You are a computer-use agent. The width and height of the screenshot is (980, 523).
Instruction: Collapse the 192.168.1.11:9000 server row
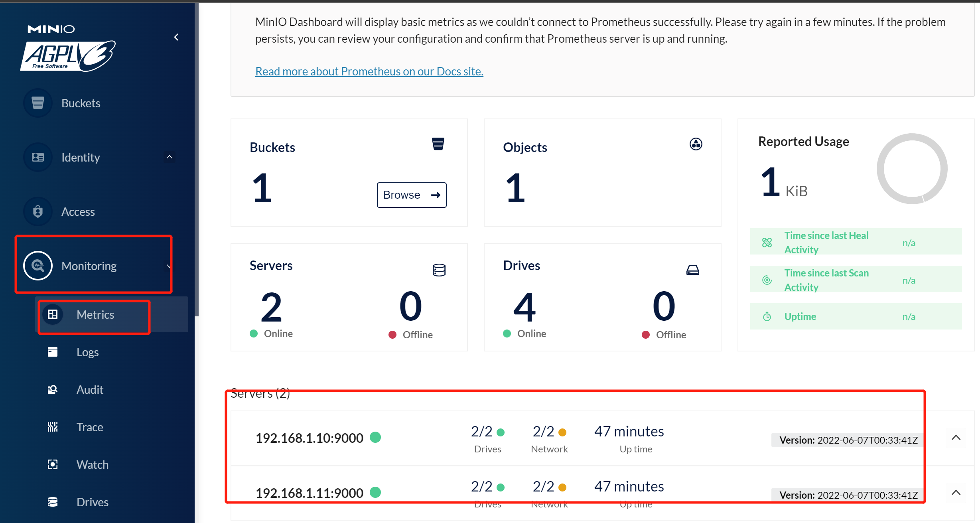(x=956, y=493)
